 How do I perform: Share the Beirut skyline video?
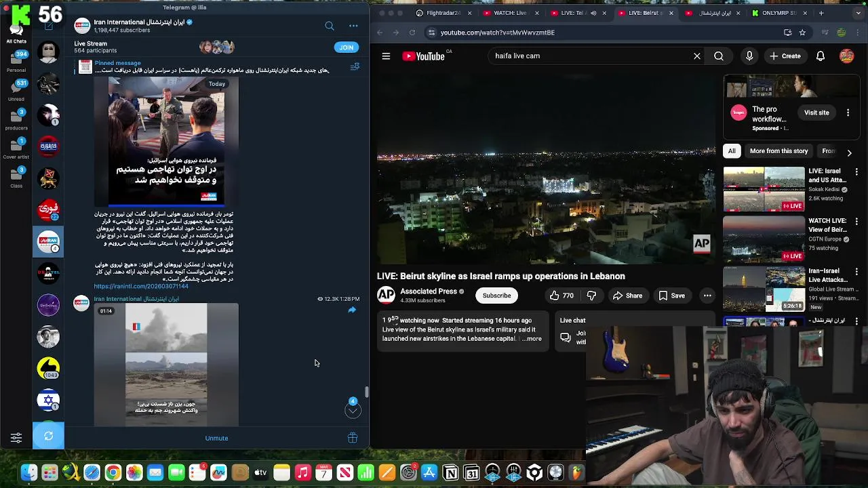pos(627,296)
